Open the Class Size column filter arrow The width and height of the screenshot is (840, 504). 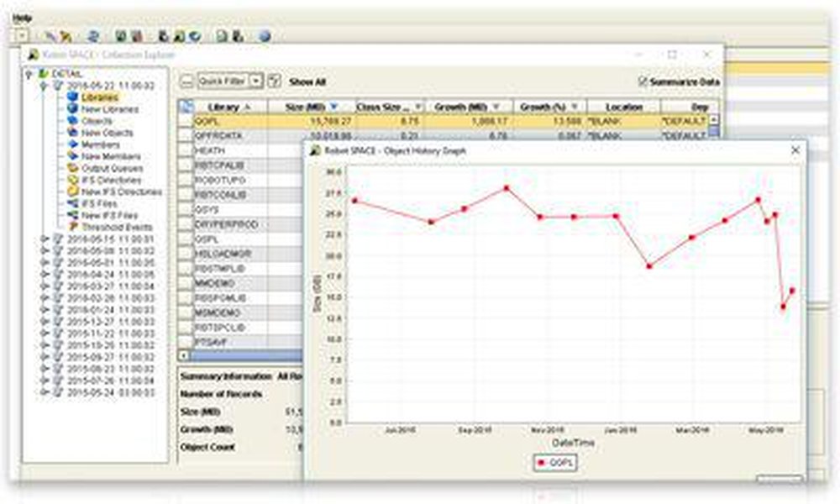point(417,108)
